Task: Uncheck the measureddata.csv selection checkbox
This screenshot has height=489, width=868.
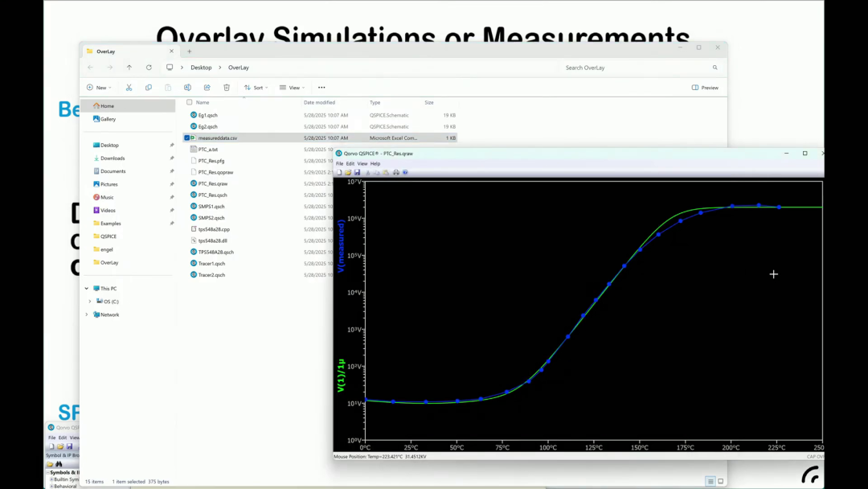Action: (x=186, y=138)
